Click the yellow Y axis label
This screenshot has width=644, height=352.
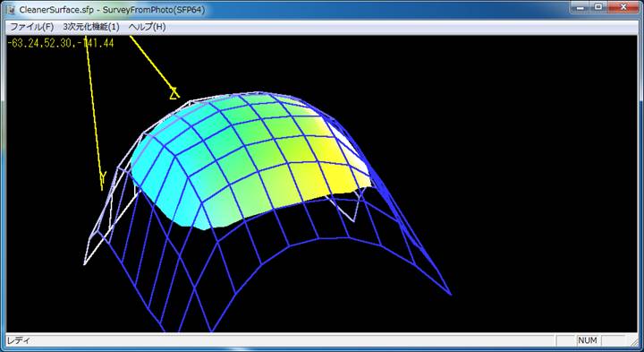click(x=103, y=177)
